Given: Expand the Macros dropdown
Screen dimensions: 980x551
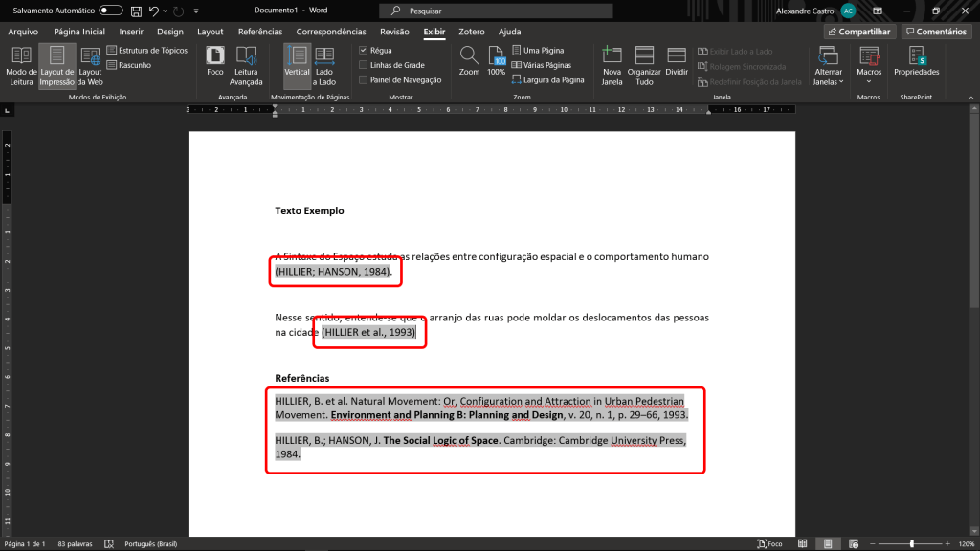Looking at the screenshot, I should pos(869,65).
